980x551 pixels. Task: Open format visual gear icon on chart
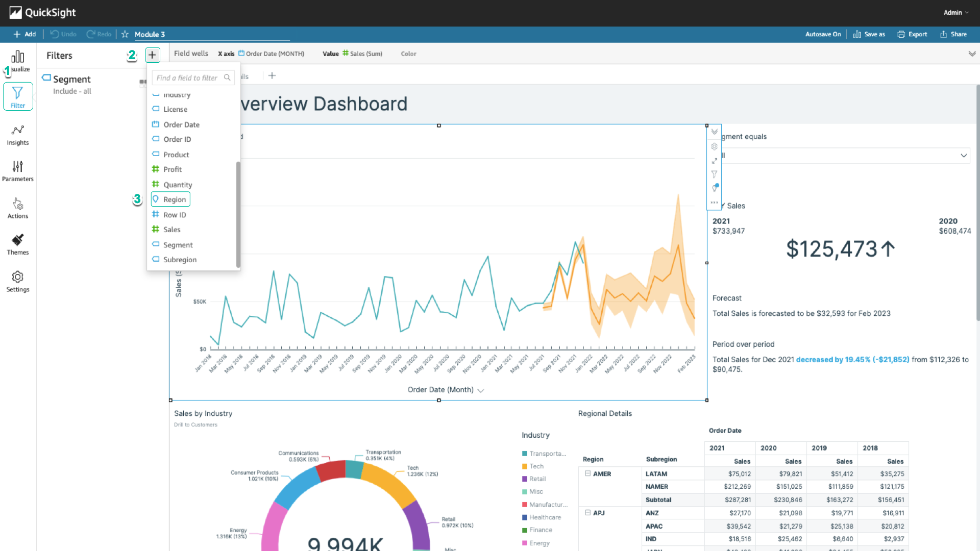pos(714,146)
